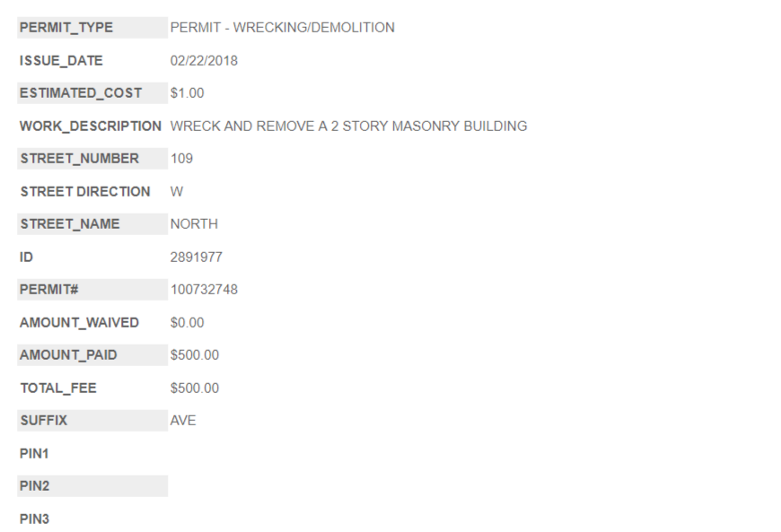Click the PIN3 label
Viewport: 781px width, 532px height.
click(34, 519)
